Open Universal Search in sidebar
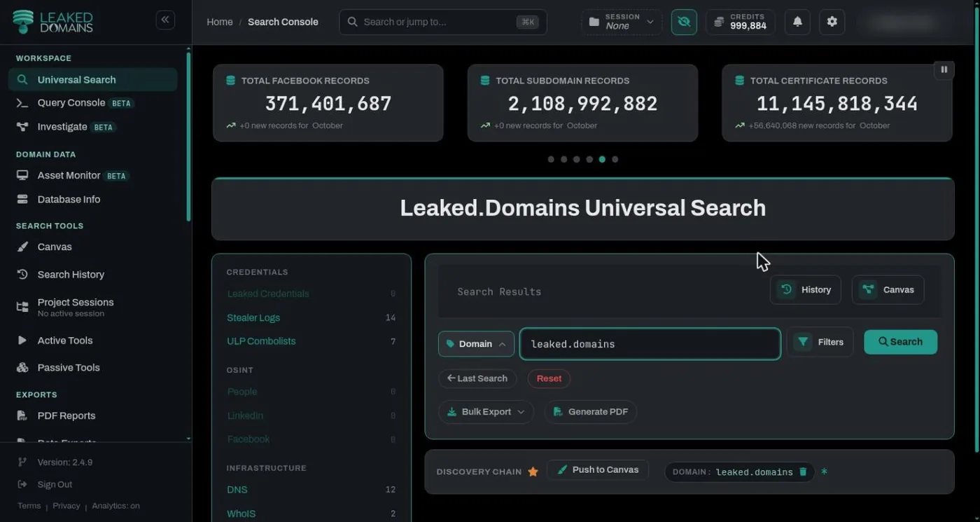The width and height of the screenshot is (980, 522). click(92, 80)
